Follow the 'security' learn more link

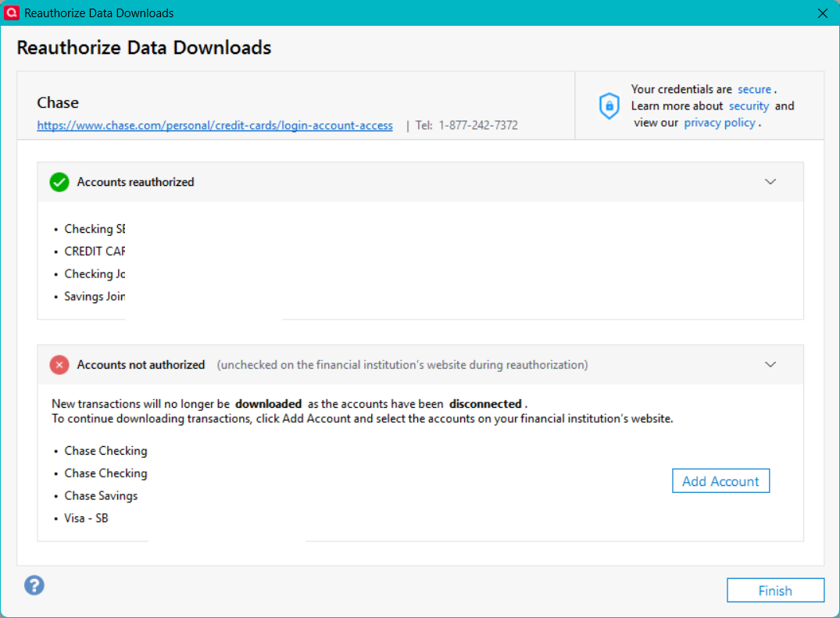pos(749,106)
